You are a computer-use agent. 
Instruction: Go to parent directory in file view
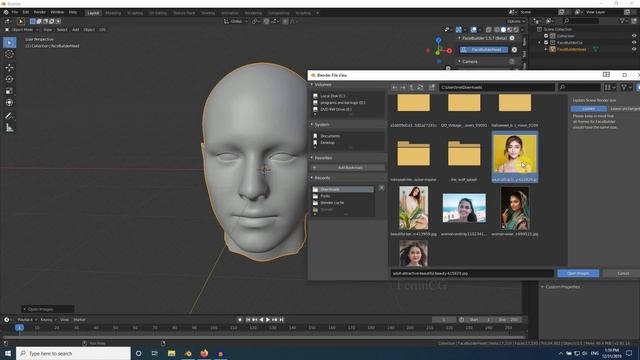click(411, 87)
